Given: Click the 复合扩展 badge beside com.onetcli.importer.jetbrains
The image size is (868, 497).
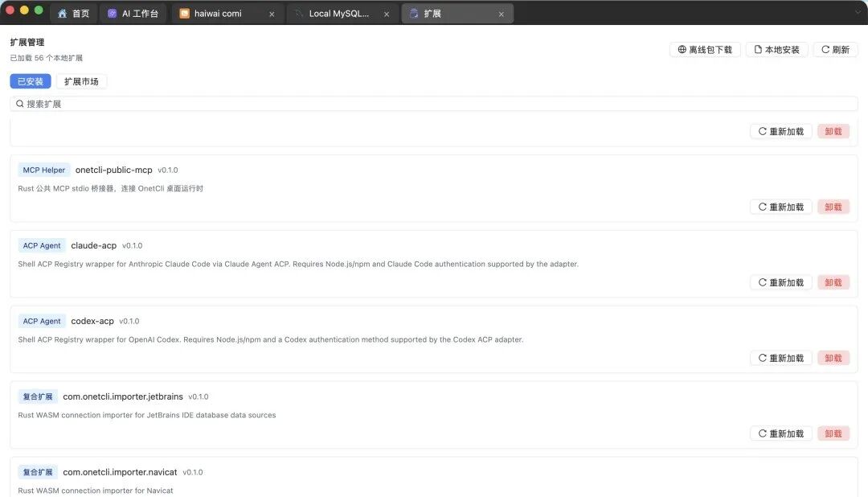Looking at the screenshot, I should click(x=38, y=396).
